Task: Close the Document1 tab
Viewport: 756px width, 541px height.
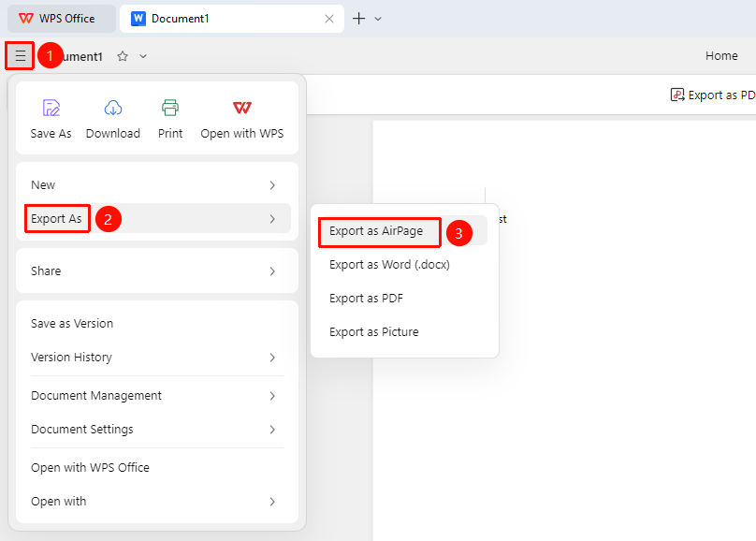Action: click(329, 19)
